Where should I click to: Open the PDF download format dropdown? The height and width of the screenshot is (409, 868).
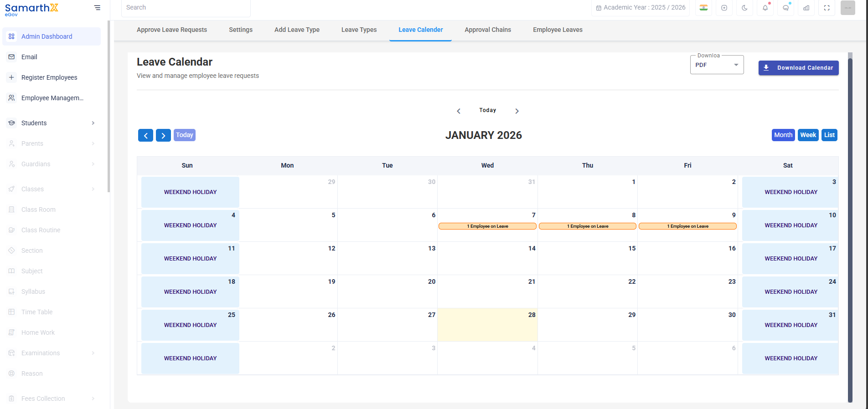[x=717, y=65]
